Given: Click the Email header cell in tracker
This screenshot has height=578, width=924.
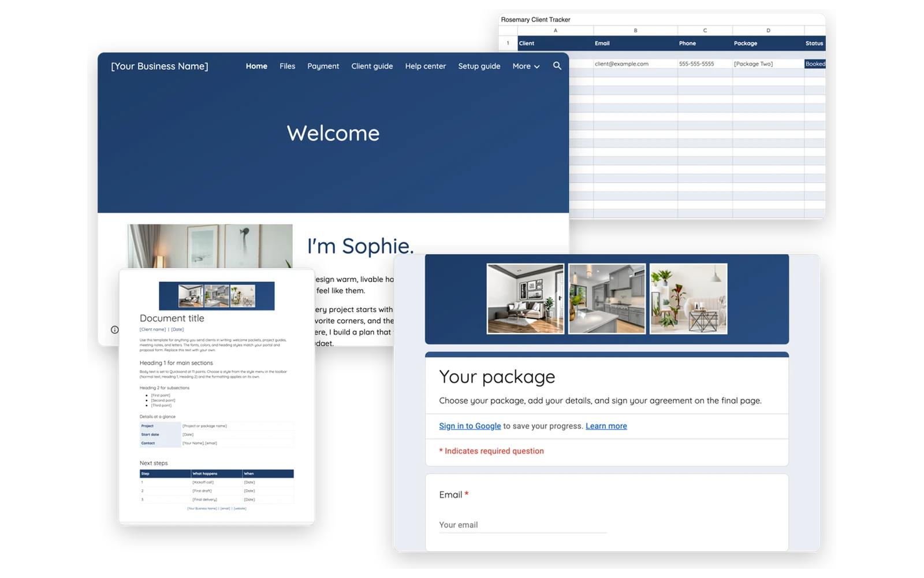Looking at the screenshot, I should click(x=635, y=43).
